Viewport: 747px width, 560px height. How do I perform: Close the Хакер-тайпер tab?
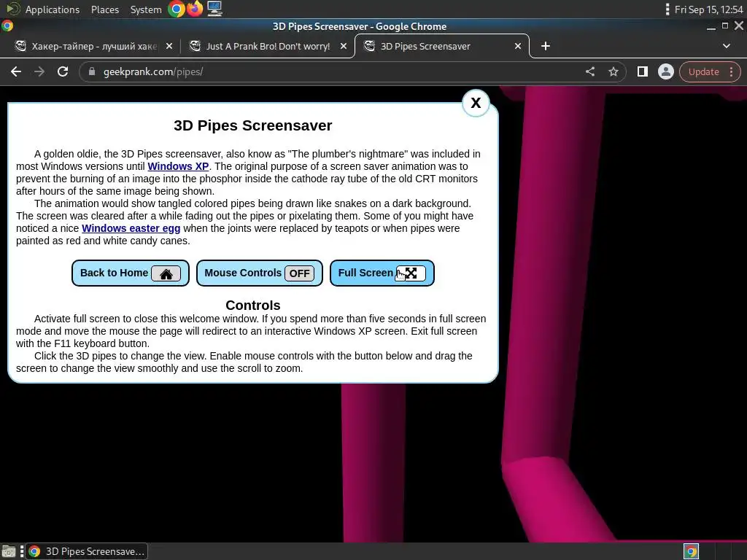(169, 46)
